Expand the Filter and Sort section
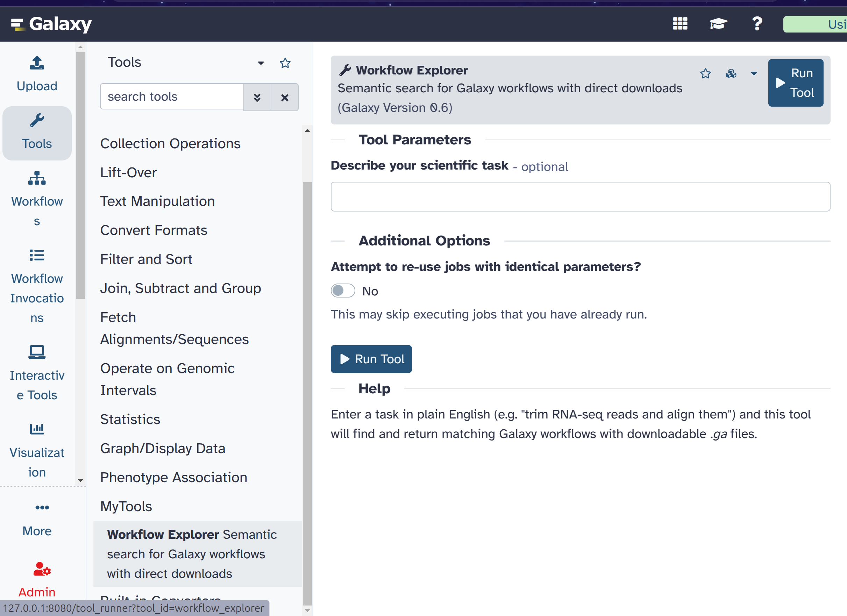The height and width of the screenshot is (616, 847). [146, 259]
